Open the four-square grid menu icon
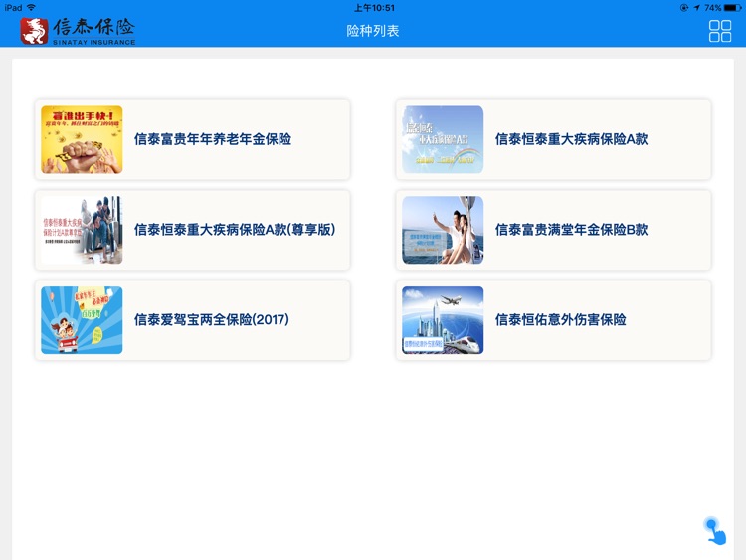Image resolution: width=746 pixels, height=560 pixels. point(720,31)
